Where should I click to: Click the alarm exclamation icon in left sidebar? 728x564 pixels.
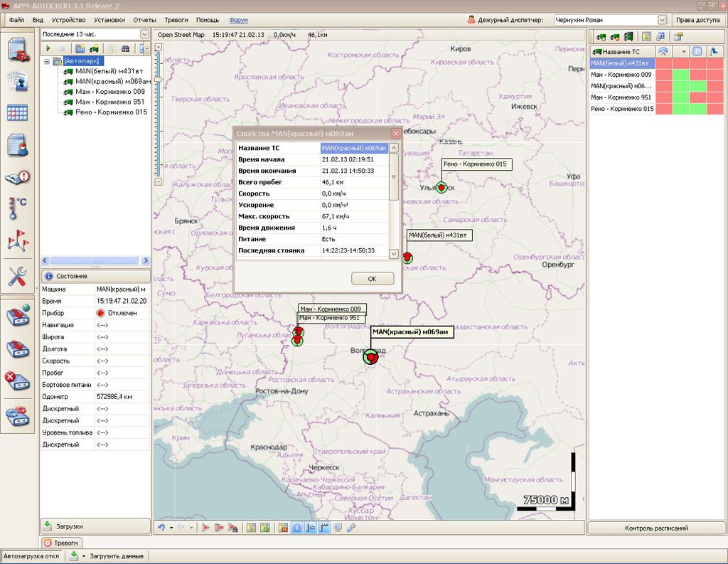(18, 177)
